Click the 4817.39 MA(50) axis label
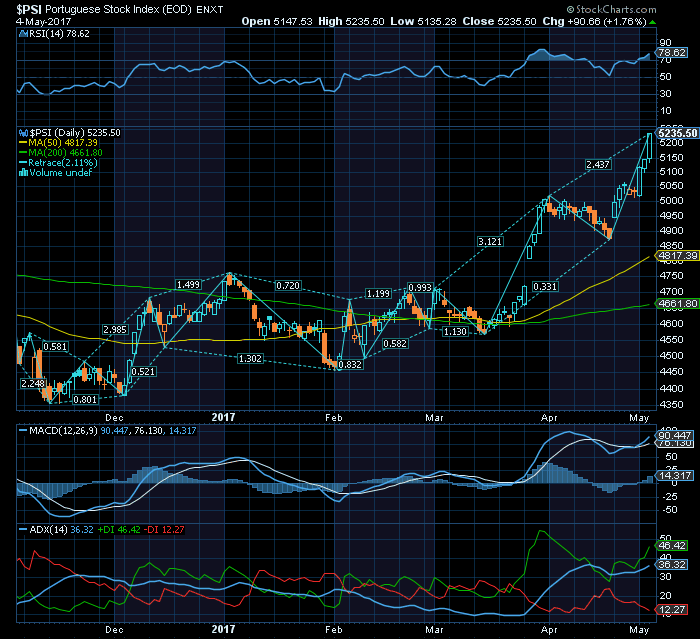This screenshot has height=639, width=700. coord(675,256)
